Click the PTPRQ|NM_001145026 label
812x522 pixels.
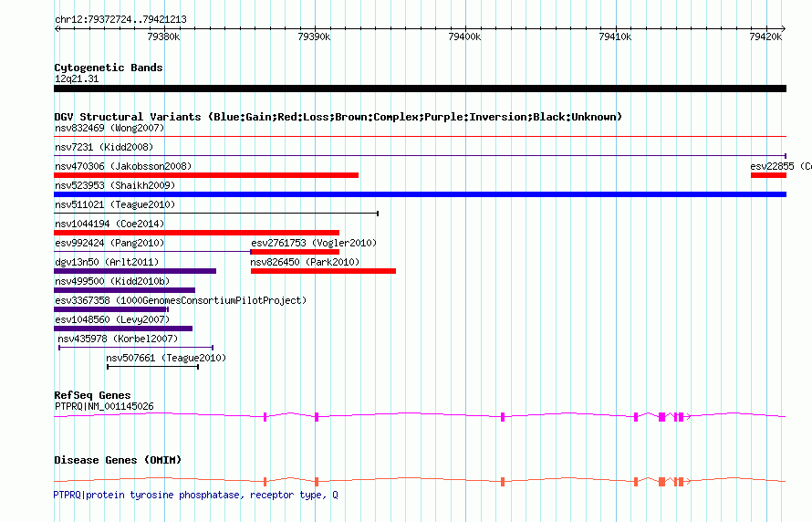(104, 406)
